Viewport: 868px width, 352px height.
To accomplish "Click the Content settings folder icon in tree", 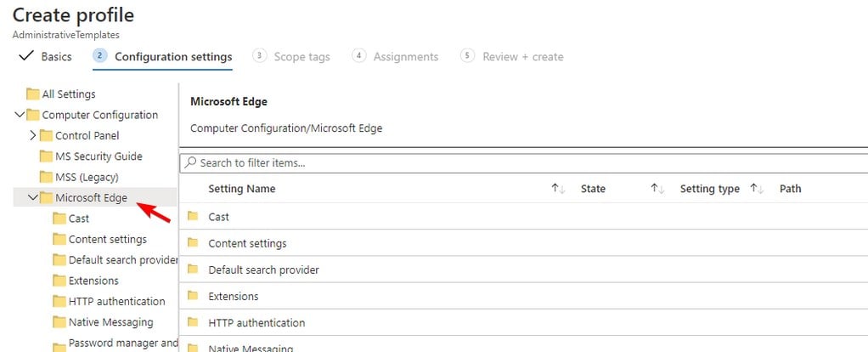I will (59, 240).
